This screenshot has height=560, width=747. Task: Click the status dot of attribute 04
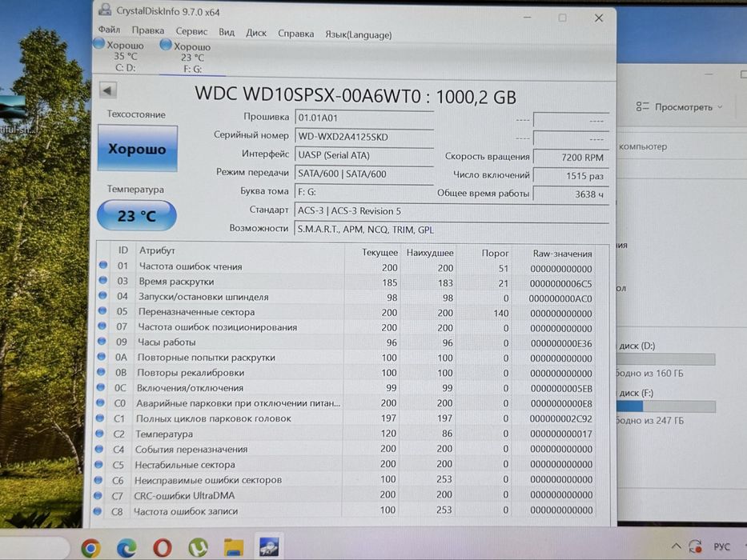102,296
